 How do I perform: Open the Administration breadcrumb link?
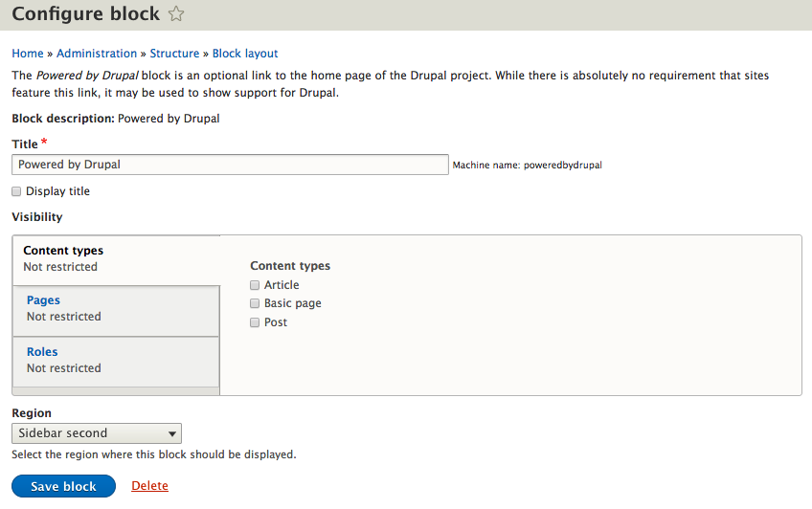(97, 54)
